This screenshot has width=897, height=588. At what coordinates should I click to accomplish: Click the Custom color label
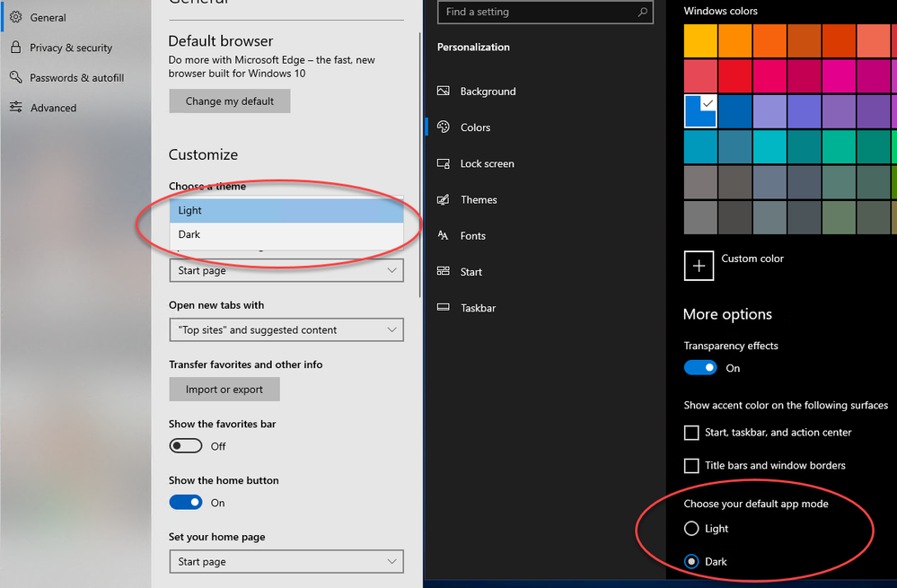tap(752, 259)
